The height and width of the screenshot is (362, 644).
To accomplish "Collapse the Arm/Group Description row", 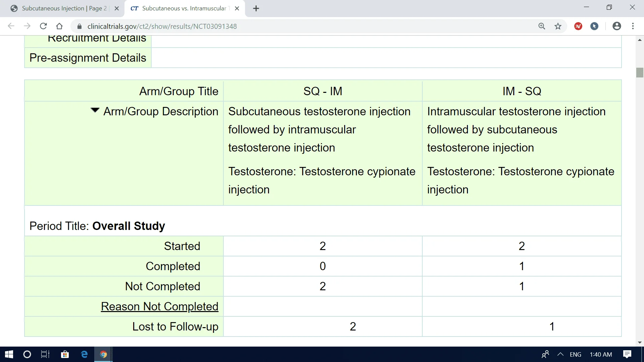I will 94,111.
